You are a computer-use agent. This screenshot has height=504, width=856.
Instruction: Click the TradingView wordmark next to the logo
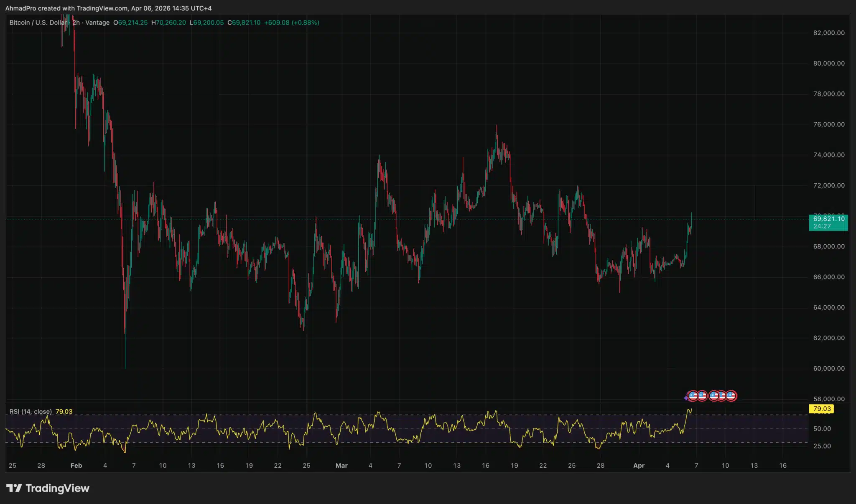[x=59, y=488]
